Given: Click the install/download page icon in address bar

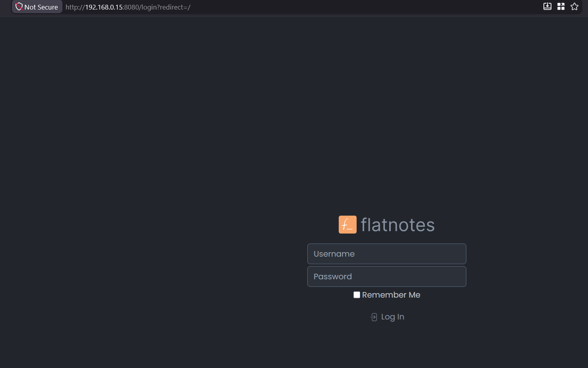Looking at the screenshot, I should (547, 6).
